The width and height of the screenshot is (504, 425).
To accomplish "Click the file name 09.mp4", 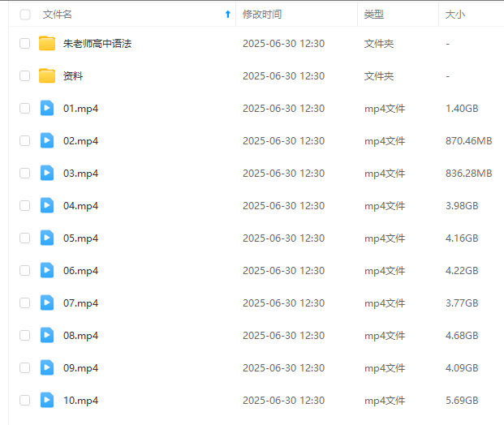I will pos(80,368).
